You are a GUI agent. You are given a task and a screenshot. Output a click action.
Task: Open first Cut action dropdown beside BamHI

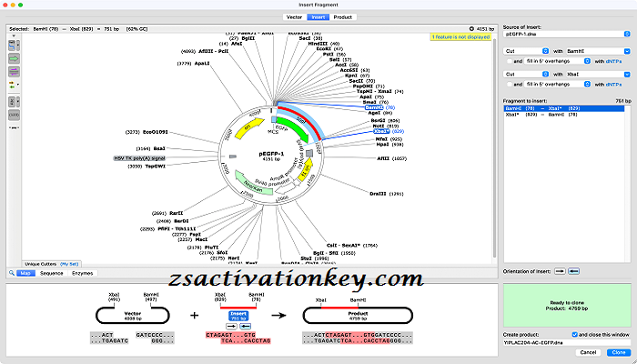click(x=526, y=51)
